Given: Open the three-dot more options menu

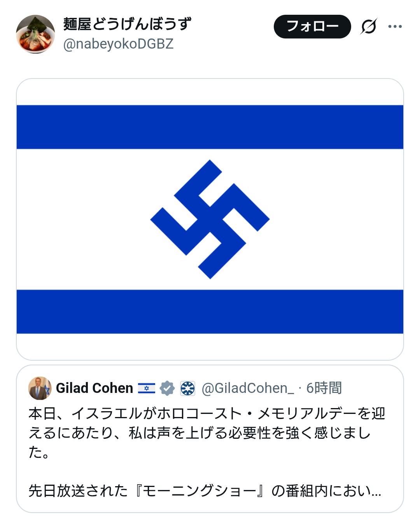Looking at the screenshot, I should click(x=395, y=26).
